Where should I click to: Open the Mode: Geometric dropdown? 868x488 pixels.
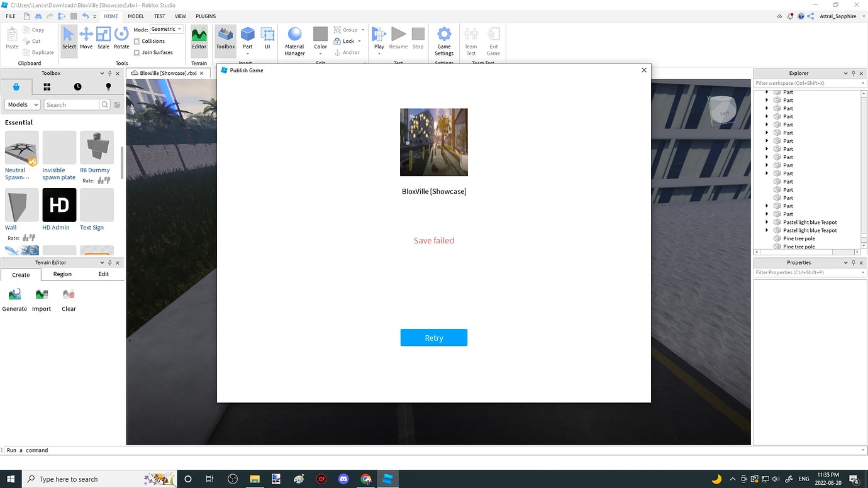click(x=165, y=28)
